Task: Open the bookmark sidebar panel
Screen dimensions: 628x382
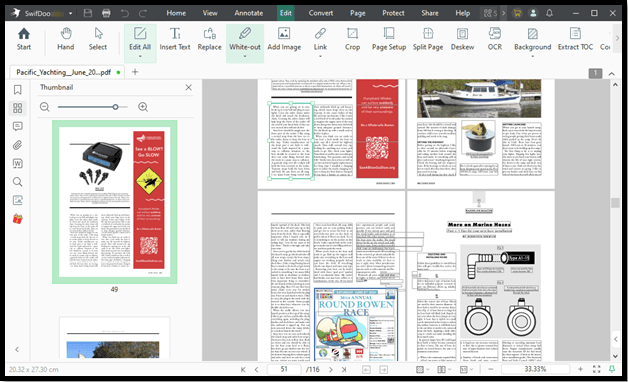Action: click(x=18, y=90)
